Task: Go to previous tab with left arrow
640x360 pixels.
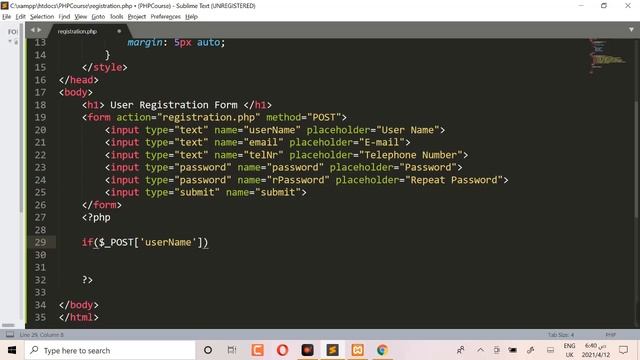Action: click(x=33, y=30)
